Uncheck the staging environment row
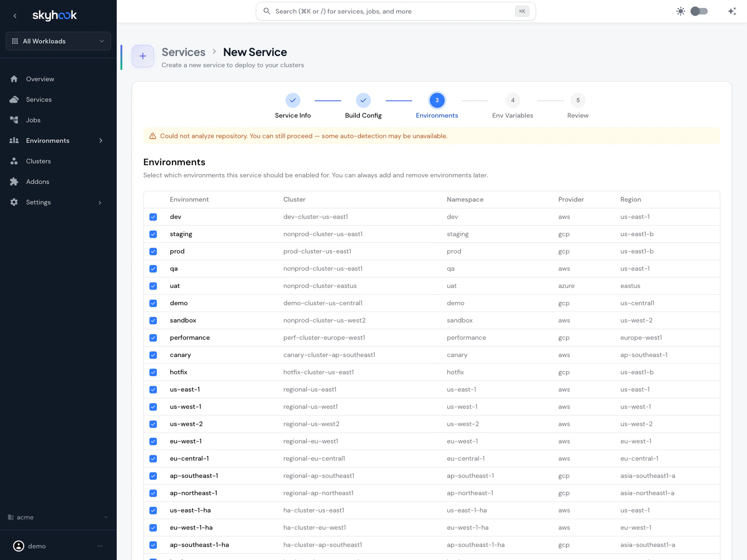747x560 pixels. [153, 234]
